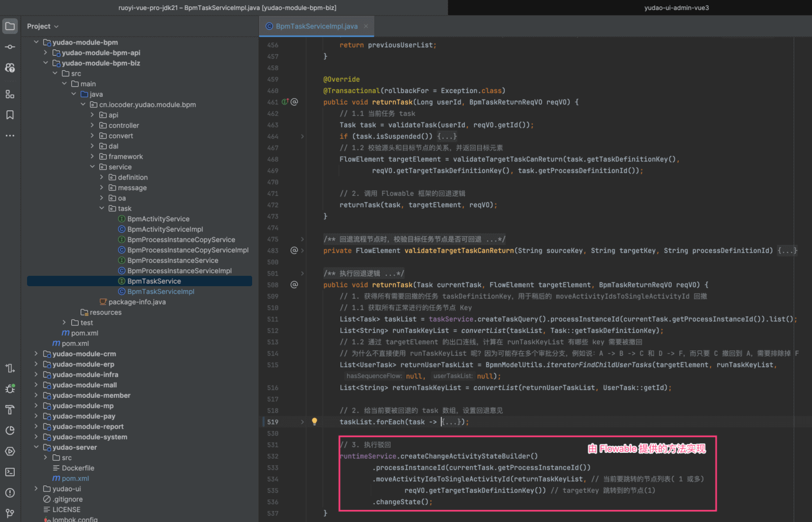Expand the controller package
The width and height of the screenshot is (812, 522).
click(x=93, y=125)
